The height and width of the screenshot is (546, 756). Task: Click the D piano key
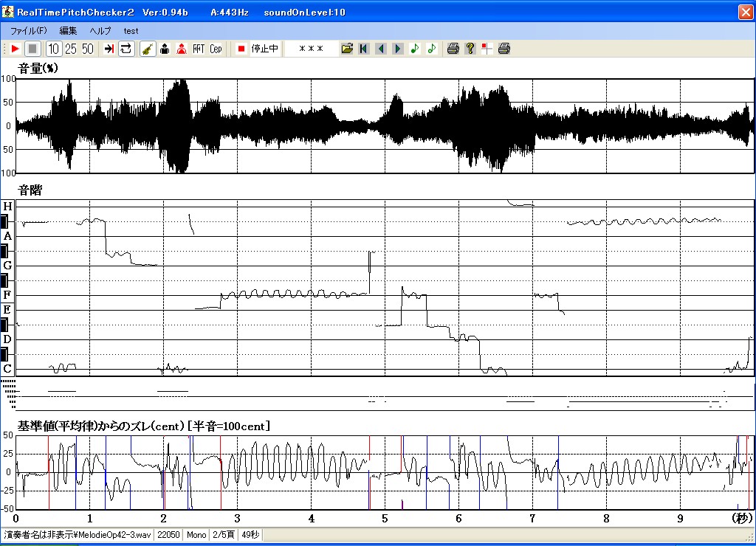[x=7, y=339]
